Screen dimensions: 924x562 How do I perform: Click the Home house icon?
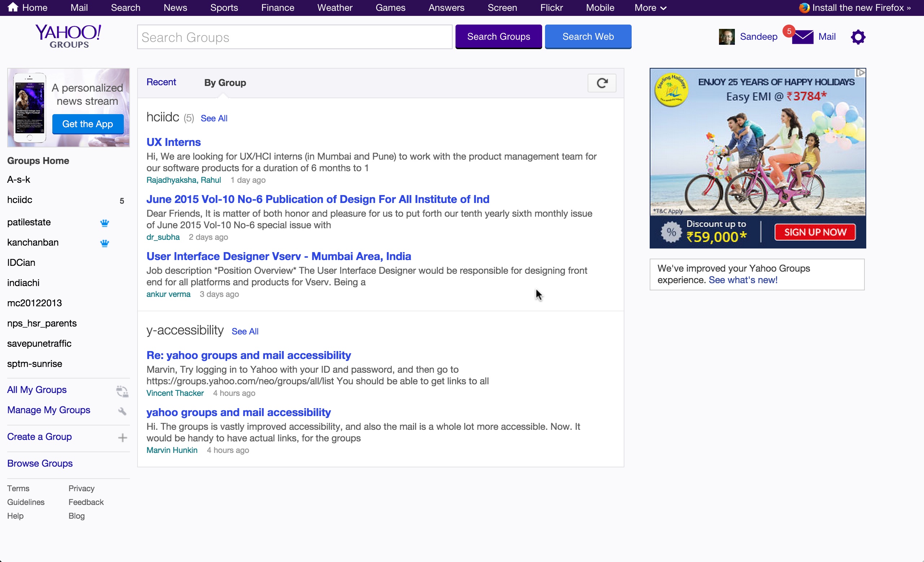point(13,7)
